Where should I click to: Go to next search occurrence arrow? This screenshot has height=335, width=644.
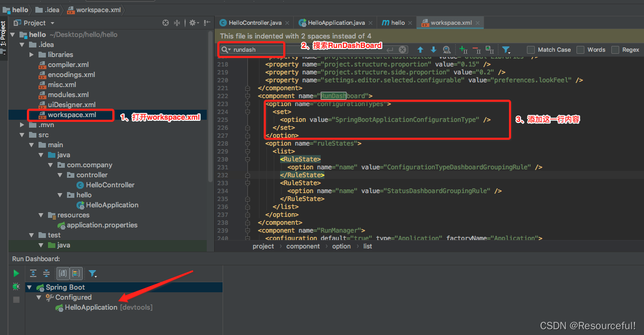[434, 50]
